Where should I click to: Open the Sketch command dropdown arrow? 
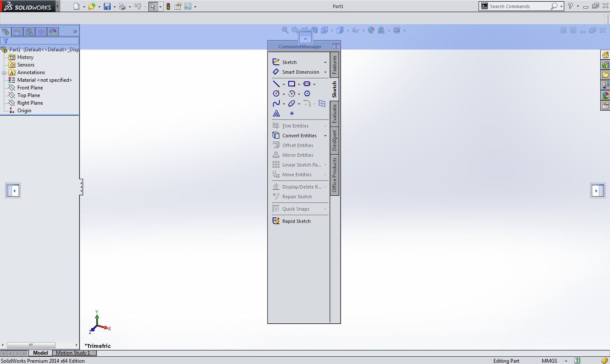tap(325, 62)
